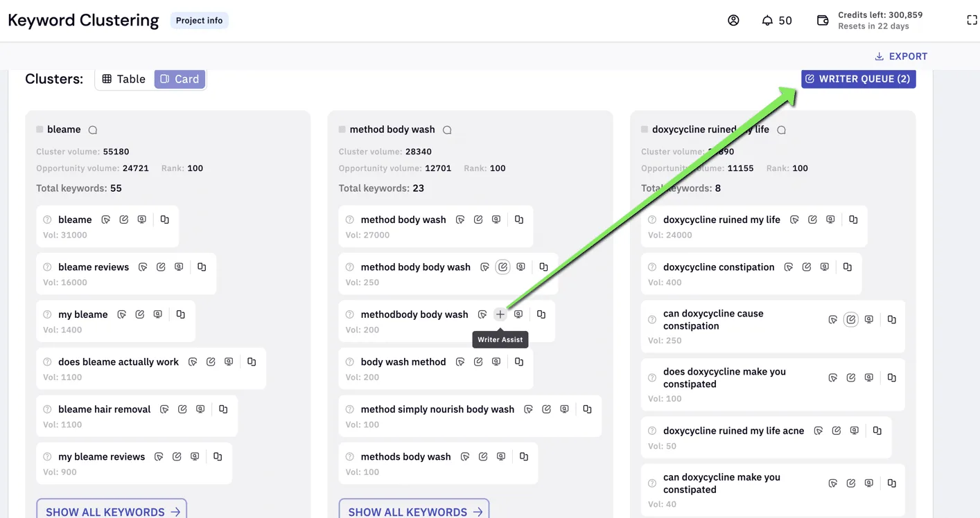
Task: Select the Card view tab
Action: coord(180,79)
